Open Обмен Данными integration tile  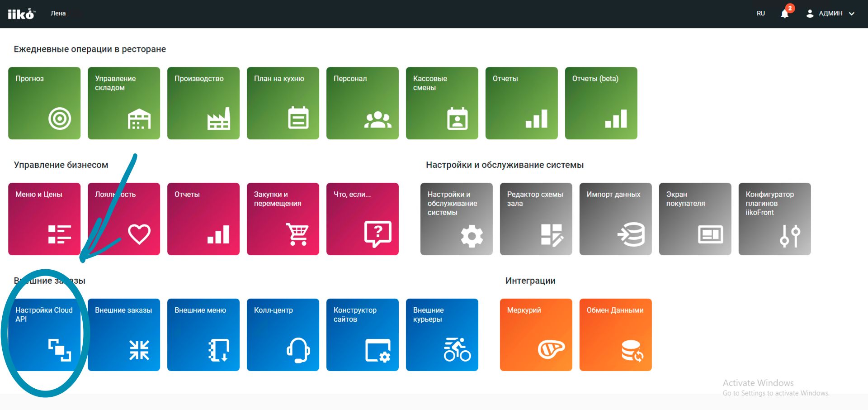pyautogui.click(x=616, y=335)
